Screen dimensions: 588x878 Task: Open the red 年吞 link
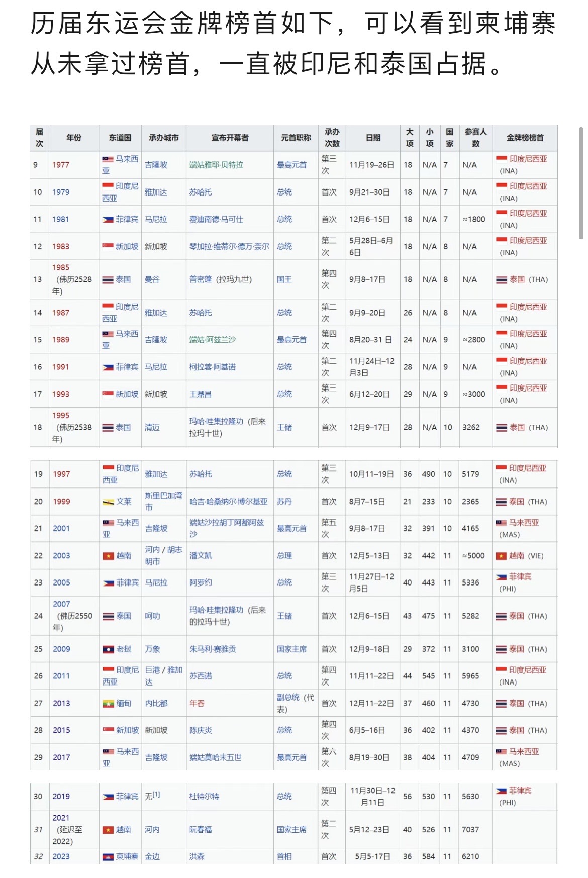pyautogui.click(x=197, y=703)
